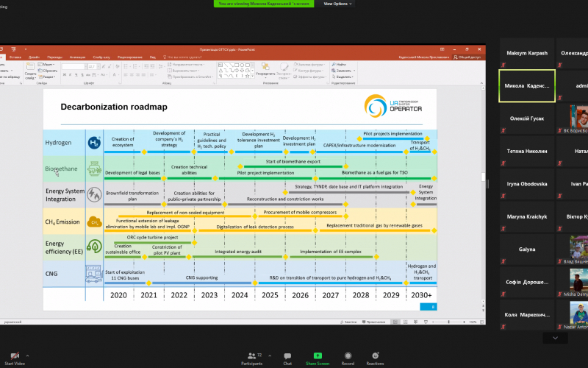The height and width of the screenshot is (368, 588).
Task: Open the Макет layout dropdown
Action: pos(46,65)
